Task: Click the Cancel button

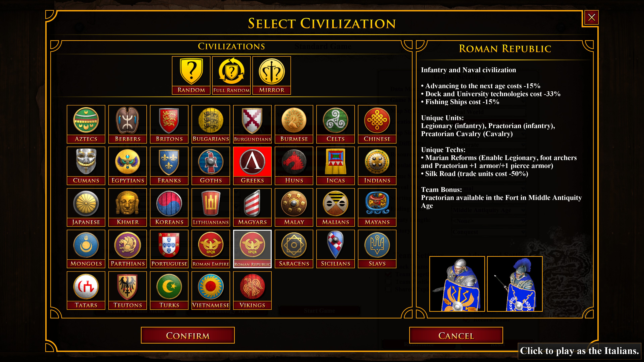Action: [456, 335]
